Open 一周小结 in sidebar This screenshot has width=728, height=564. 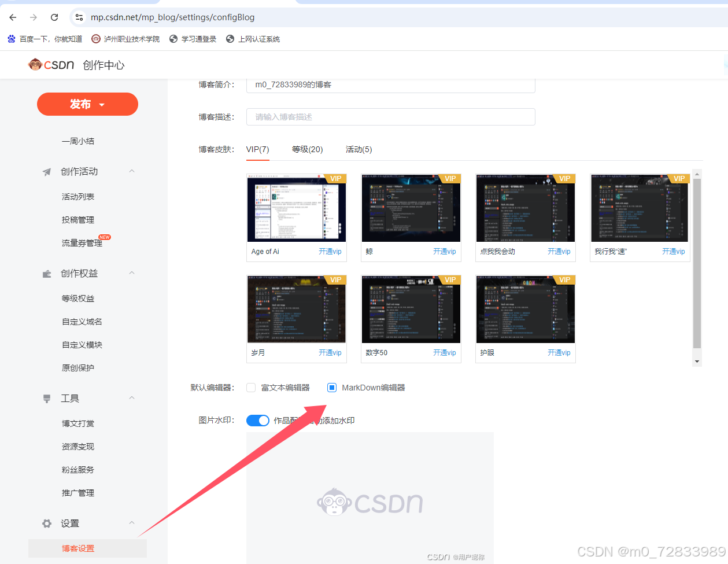[x=78, y=141]
